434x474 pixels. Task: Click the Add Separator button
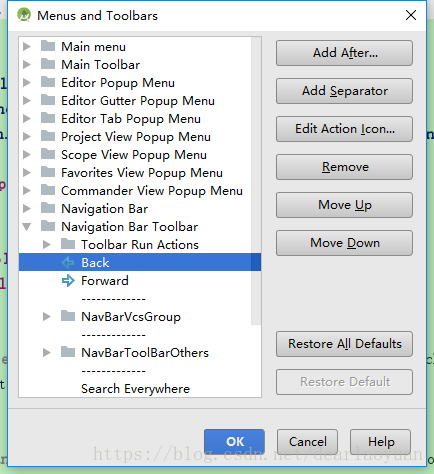tap(344, 91)
